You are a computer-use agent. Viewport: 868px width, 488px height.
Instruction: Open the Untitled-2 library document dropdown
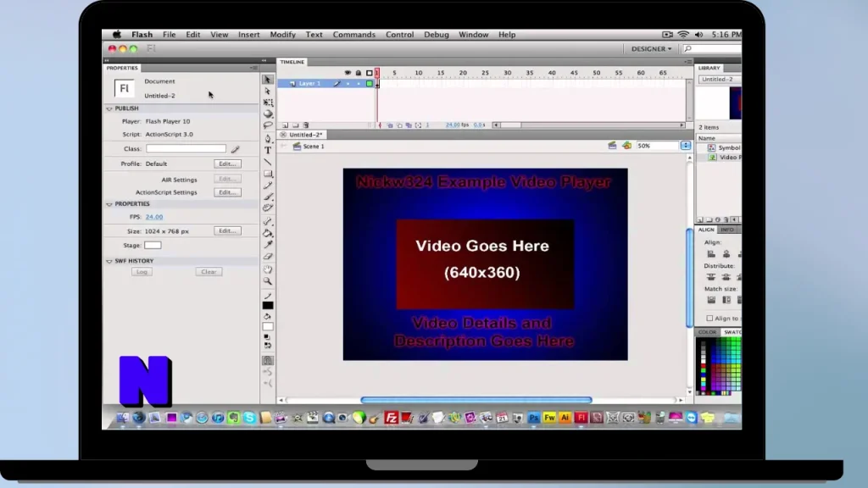[720, 79]
